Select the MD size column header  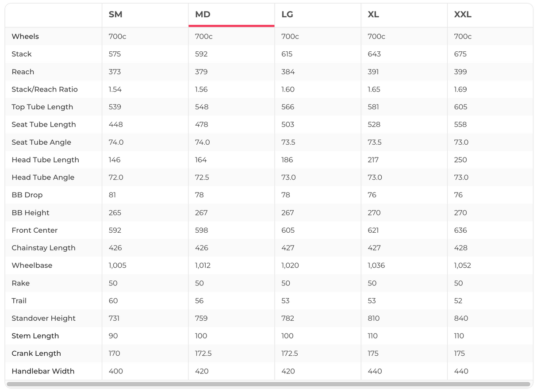click(x=203, y=15)
